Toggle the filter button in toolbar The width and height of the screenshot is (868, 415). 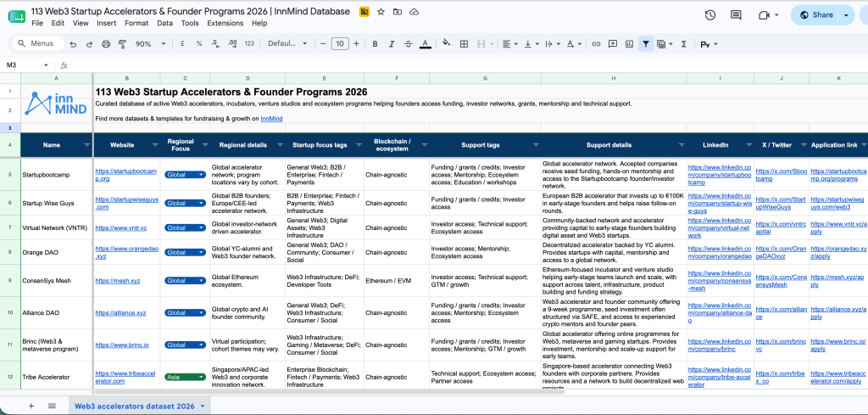pyautogui.click(x=645, y=44)
